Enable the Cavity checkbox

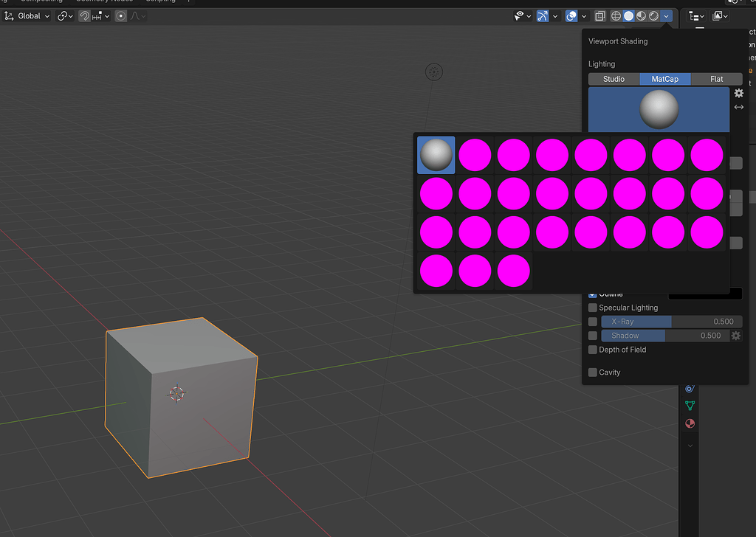point(593,373)
